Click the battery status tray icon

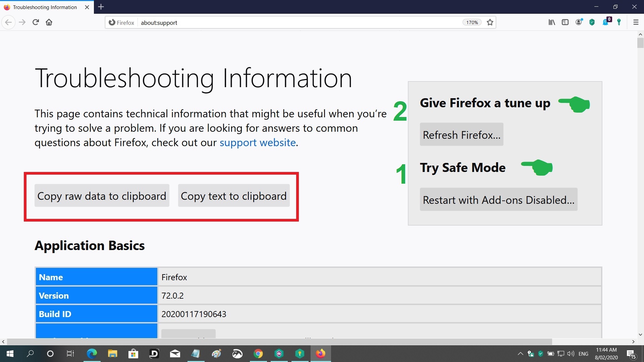coord(550,354)
